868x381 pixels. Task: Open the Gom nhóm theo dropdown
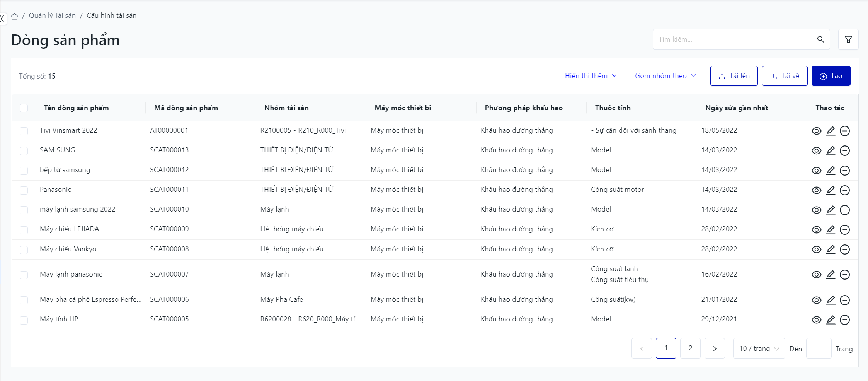tap(665, 76)
